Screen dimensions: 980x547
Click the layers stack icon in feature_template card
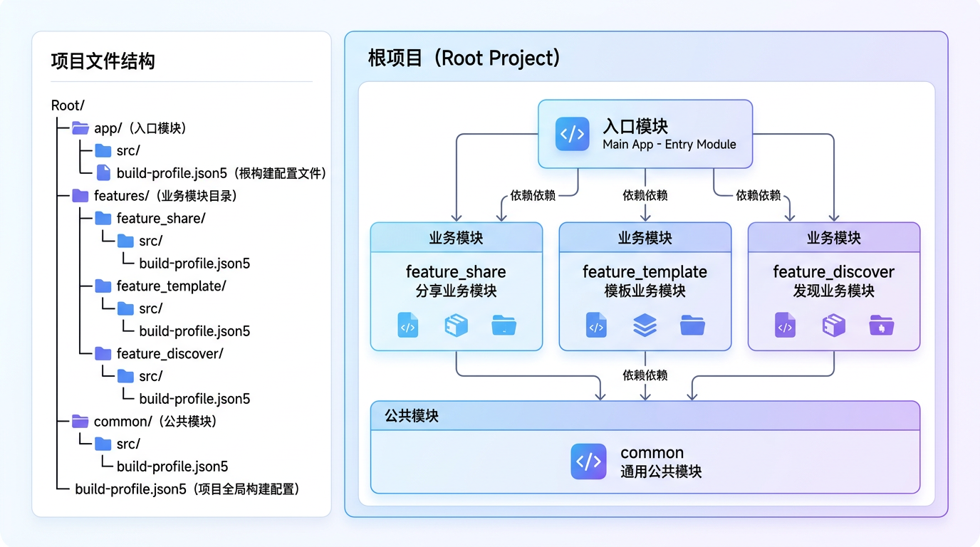pyautogui.click(x=645, y=325)
